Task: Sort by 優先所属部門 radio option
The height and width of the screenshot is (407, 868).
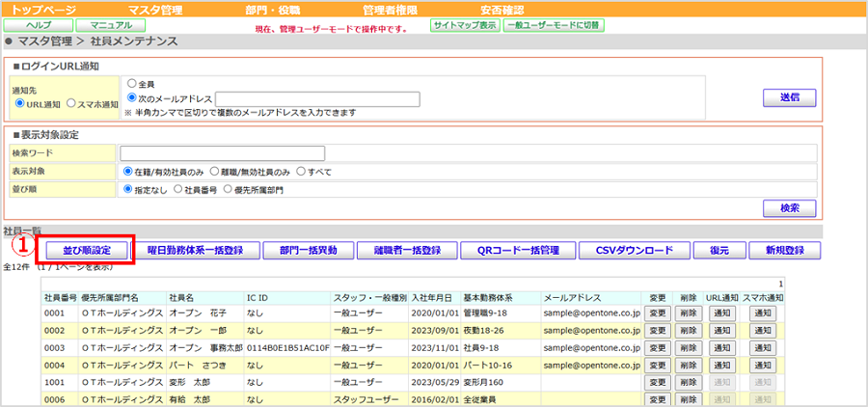Action: [228, 189]
